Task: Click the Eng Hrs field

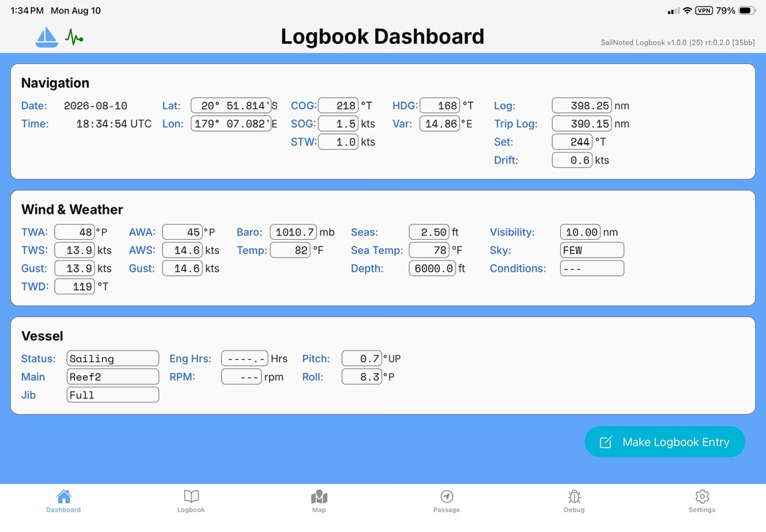Action: tap(245, 359)
